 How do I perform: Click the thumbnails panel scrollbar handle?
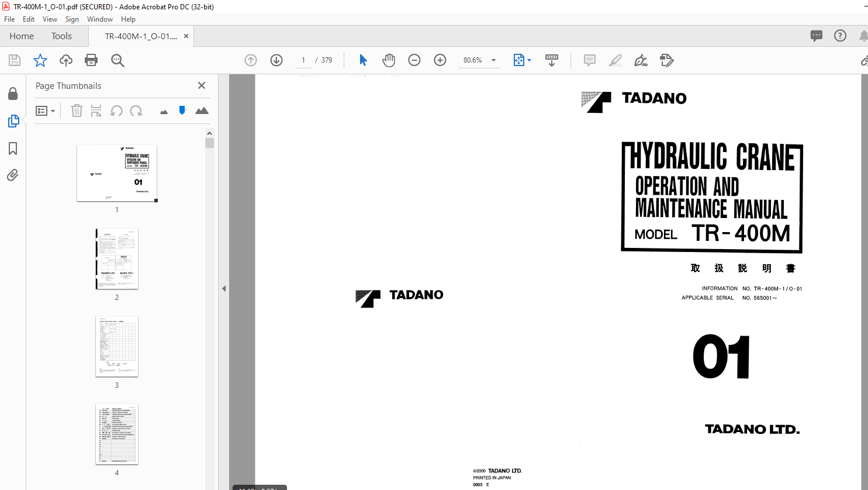210,143
